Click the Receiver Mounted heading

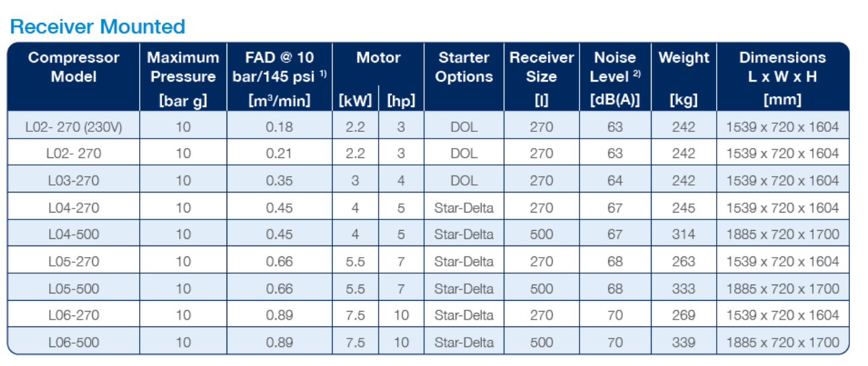[98, 27]
